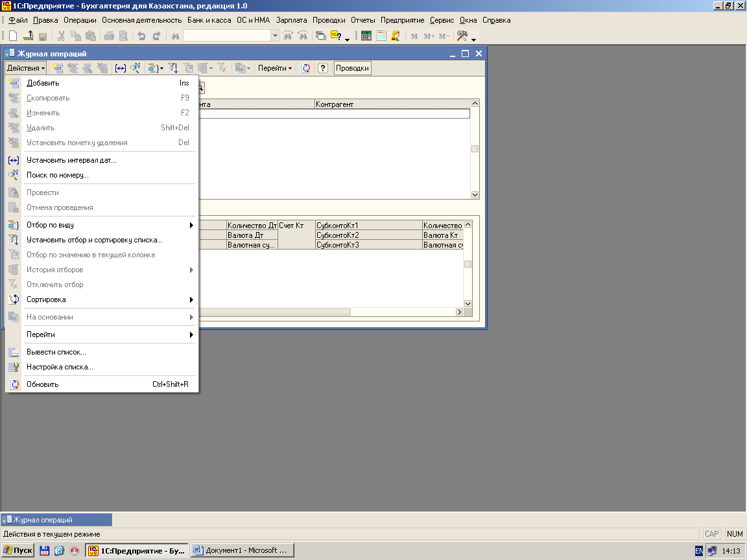Click the EN language indicator in system tray

pos(698,551)
